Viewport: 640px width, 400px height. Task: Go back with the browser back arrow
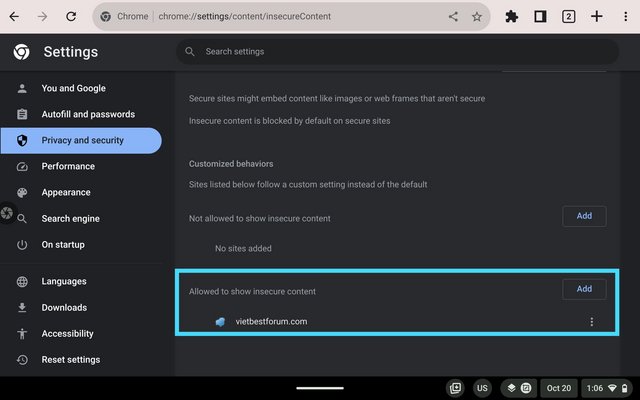click(x=14, y=16)
